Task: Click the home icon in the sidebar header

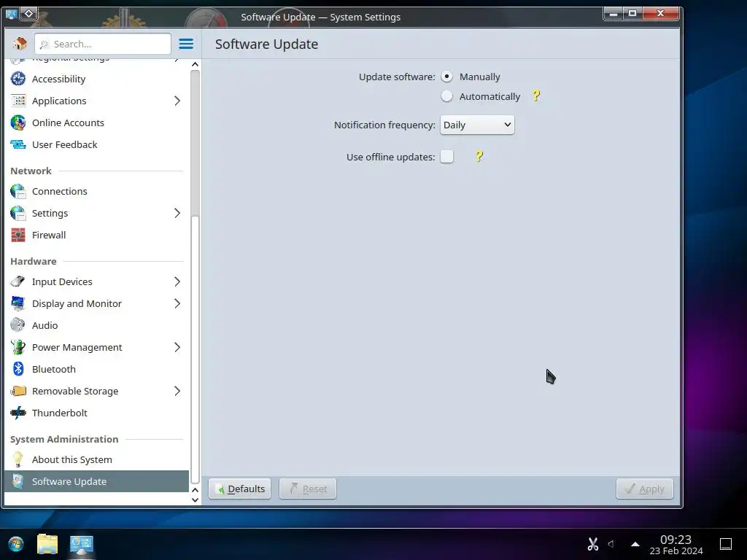Action: (20, 44)
